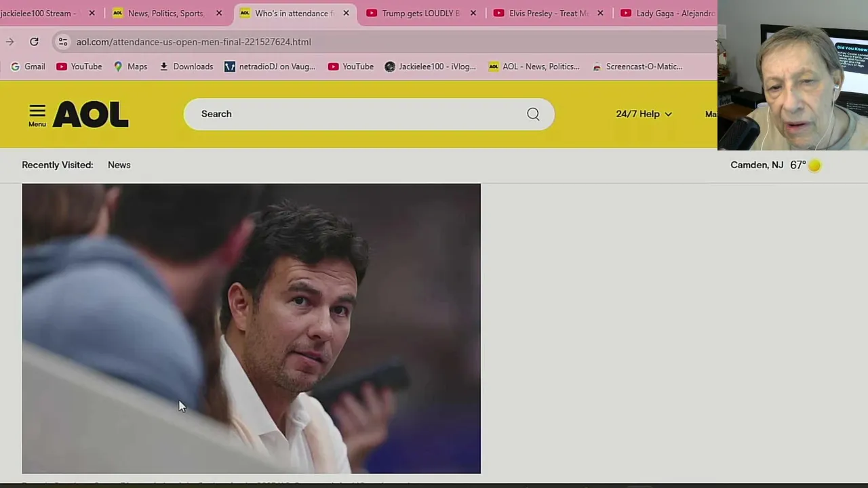This screenshot has height=488, width=868.
Task: Click the browser forward arrow
Action: point(9,42)
